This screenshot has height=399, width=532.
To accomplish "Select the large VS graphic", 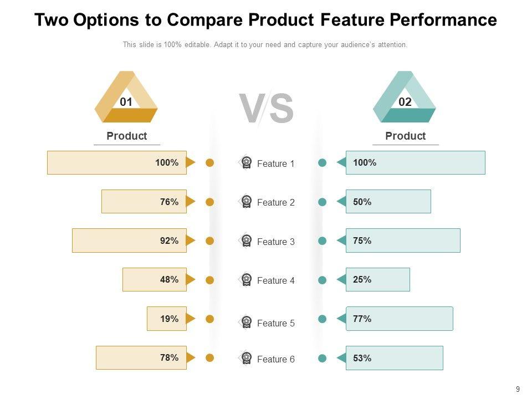I will point(266,109).
